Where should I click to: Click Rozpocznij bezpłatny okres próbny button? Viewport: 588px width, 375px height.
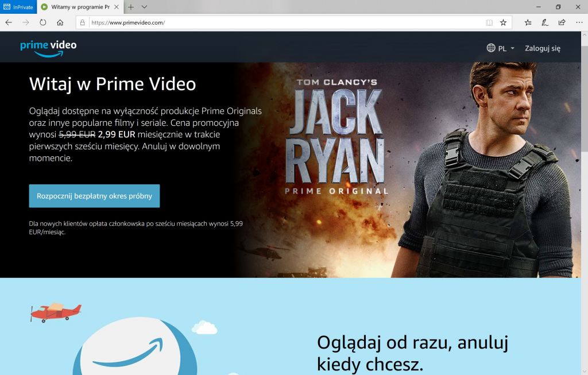[95, 196]
